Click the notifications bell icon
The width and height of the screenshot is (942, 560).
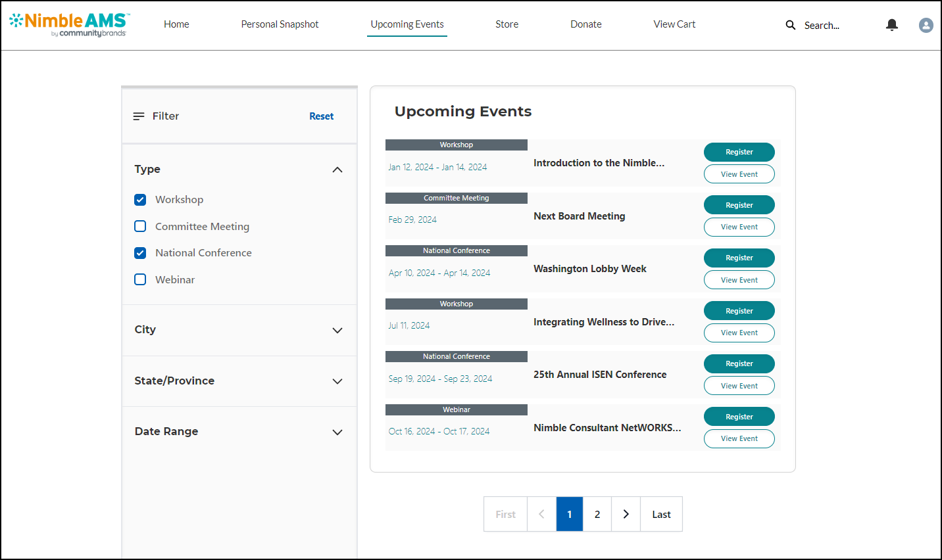pyautogui.click(x=892, y=25)
